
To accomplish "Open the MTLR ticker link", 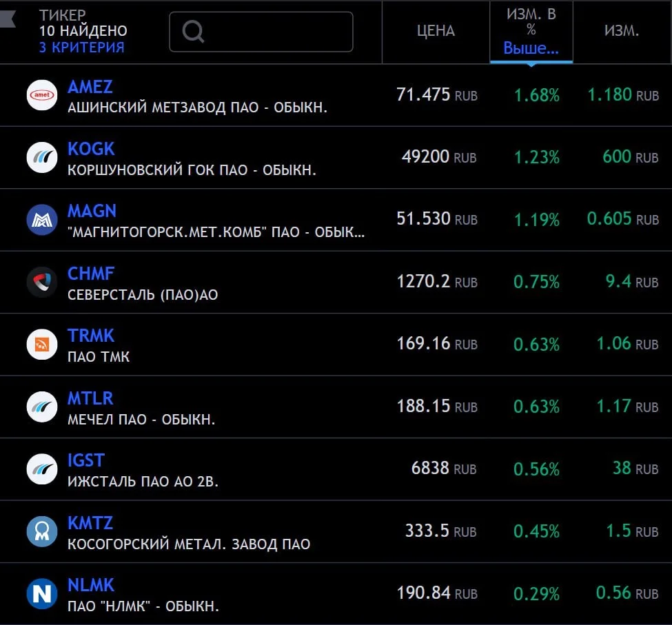I will point(90,398).
